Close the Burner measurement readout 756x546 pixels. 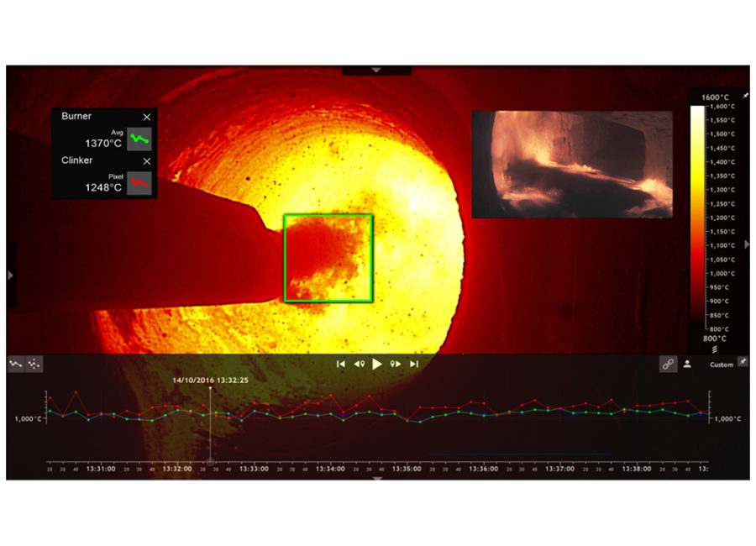tap(147, 117)
